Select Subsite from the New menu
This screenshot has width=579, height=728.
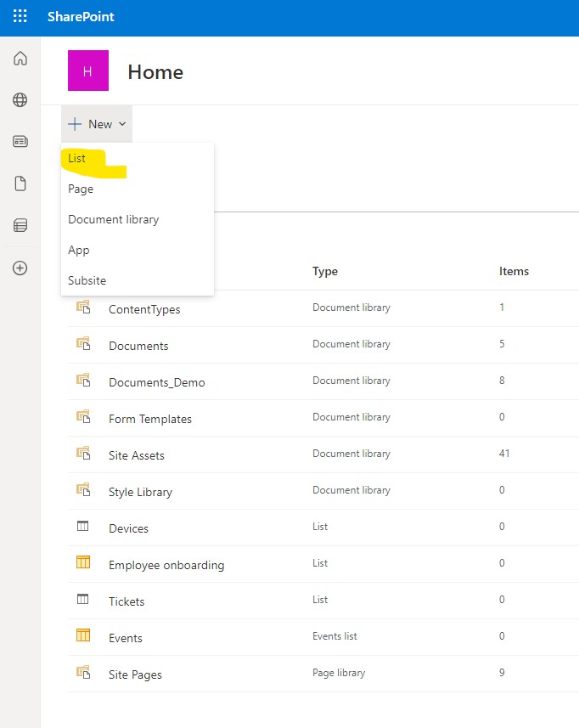click(87, 281)
